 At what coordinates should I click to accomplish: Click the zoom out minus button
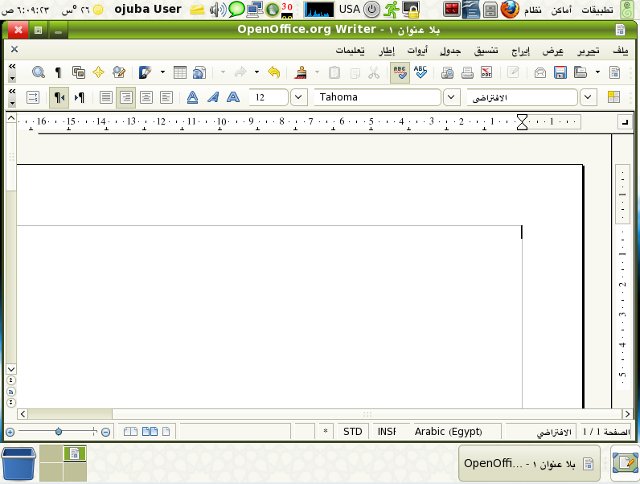tap(105, 432)
